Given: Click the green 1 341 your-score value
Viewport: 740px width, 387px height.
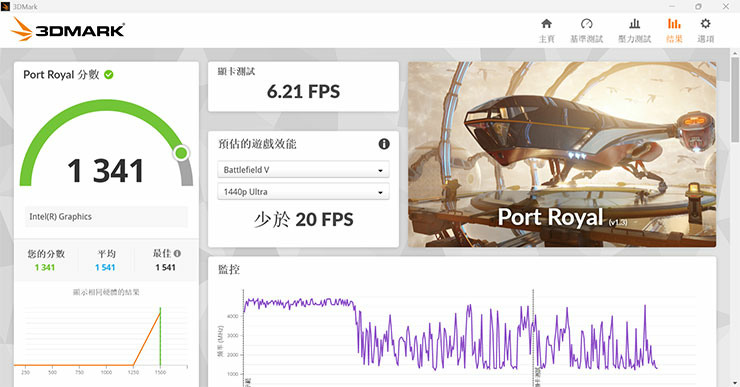Looking at the screenshot, I should click(x=45, y=268).
